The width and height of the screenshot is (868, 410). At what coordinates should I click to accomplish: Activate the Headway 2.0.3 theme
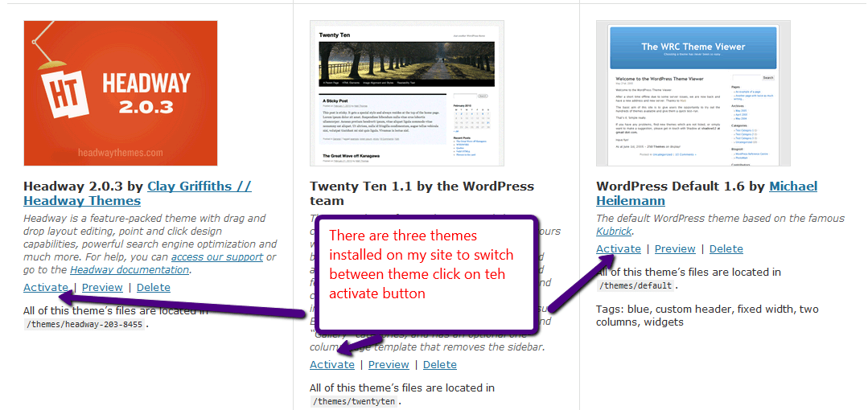46,287
